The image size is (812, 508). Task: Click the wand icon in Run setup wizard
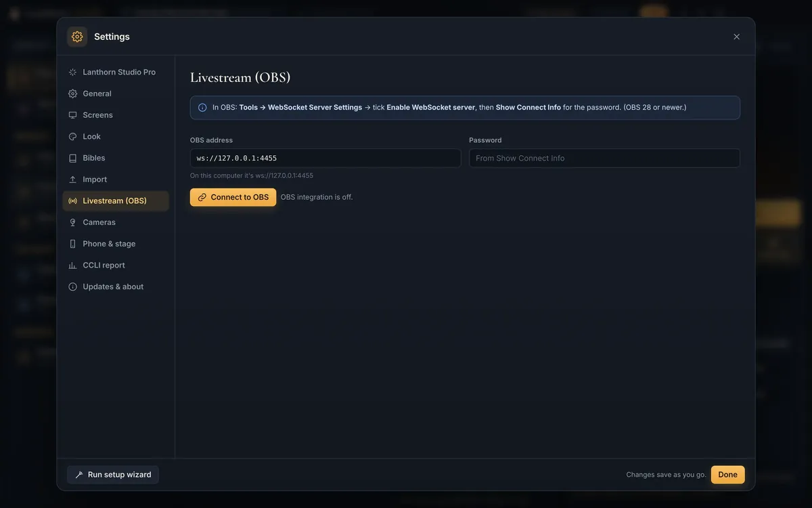pos(79,475)
